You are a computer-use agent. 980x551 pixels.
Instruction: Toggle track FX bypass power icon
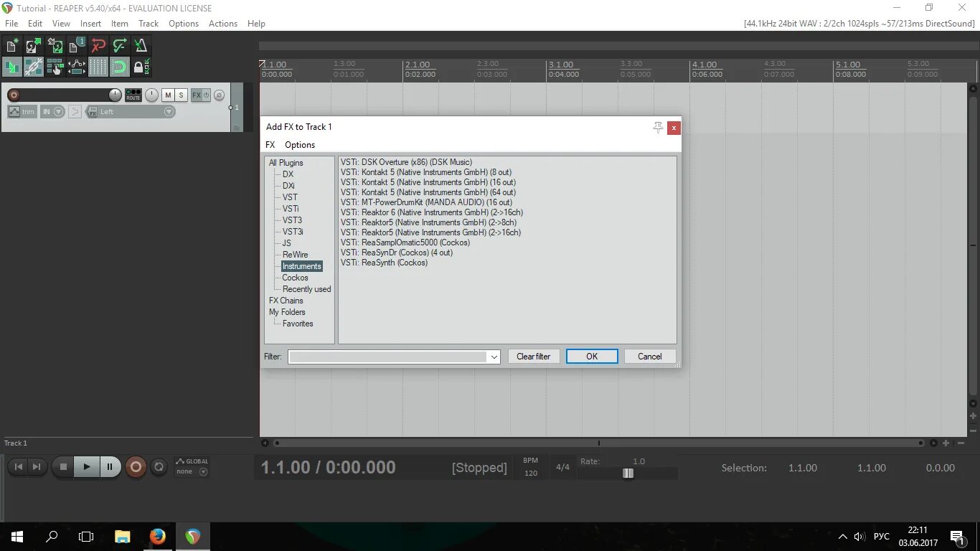(207, 95)
